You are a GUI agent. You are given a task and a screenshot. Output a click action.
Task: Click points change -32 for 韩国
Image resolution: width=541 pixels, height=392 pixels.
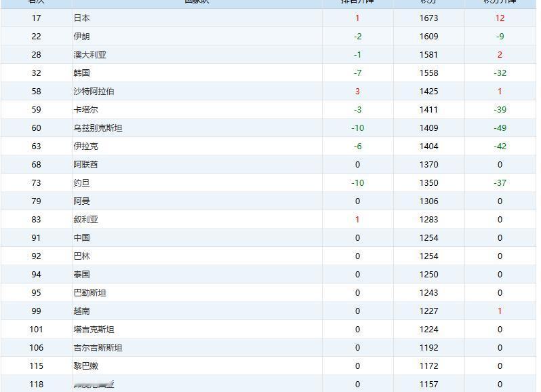click(500, 73)
